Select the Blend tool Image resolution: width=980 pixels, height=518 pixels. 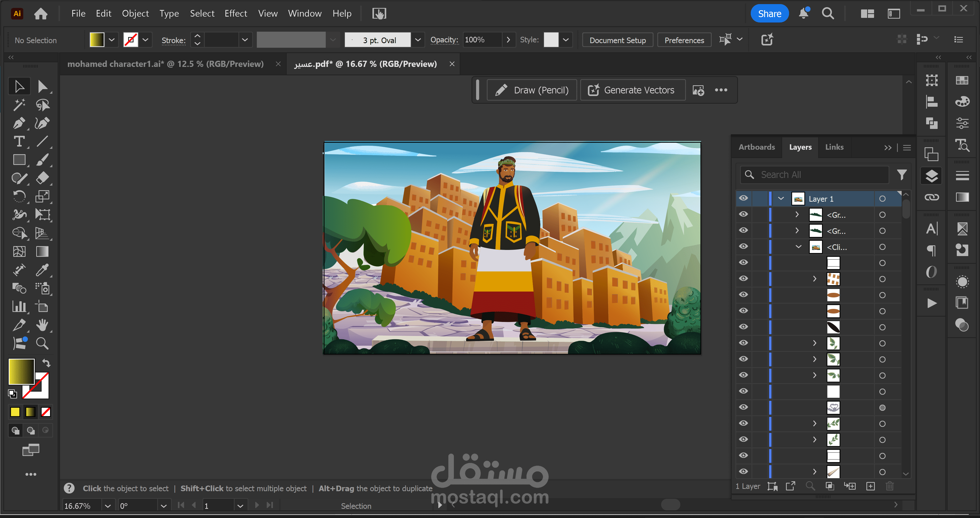(x=19, y=288)
